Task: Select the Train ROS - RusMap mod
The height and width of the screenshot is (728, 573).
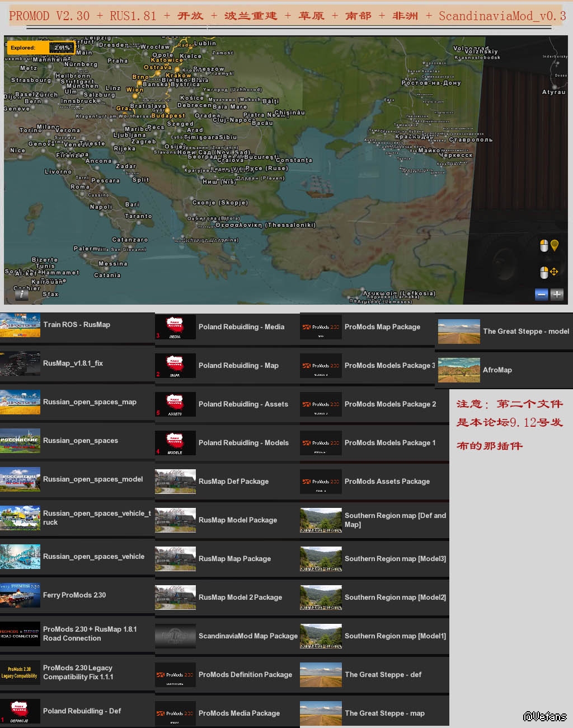Action: pyautogui.click(x=77, y=325)
